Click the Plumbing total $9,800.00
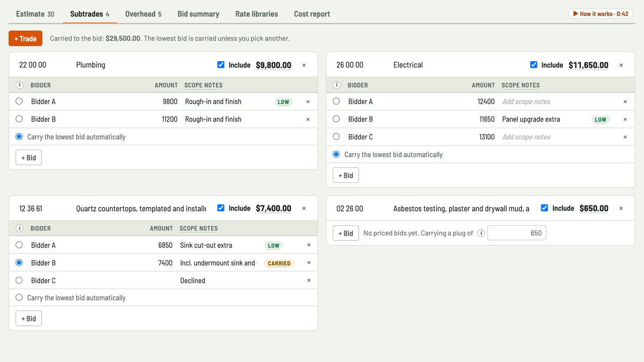Viewport: 644px width, 362px height. [x=273, y=65]
